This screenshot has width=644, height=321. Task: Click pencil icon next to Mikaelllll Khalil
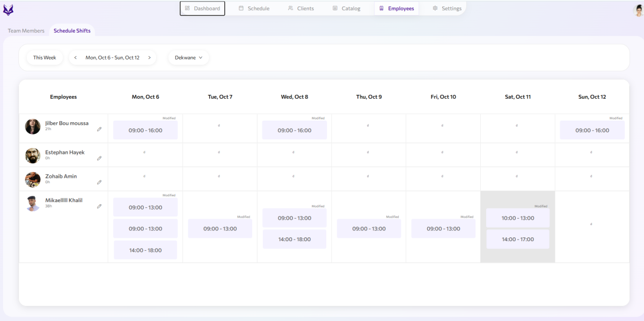click(99, 206)
